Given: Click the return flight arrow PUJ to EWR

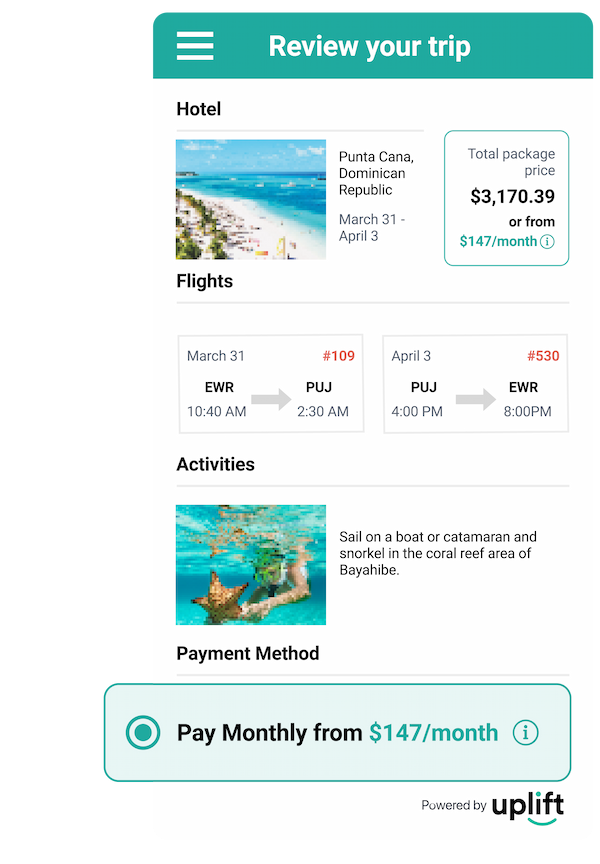Looking at the screenshot, I should [x=475, y=400].
